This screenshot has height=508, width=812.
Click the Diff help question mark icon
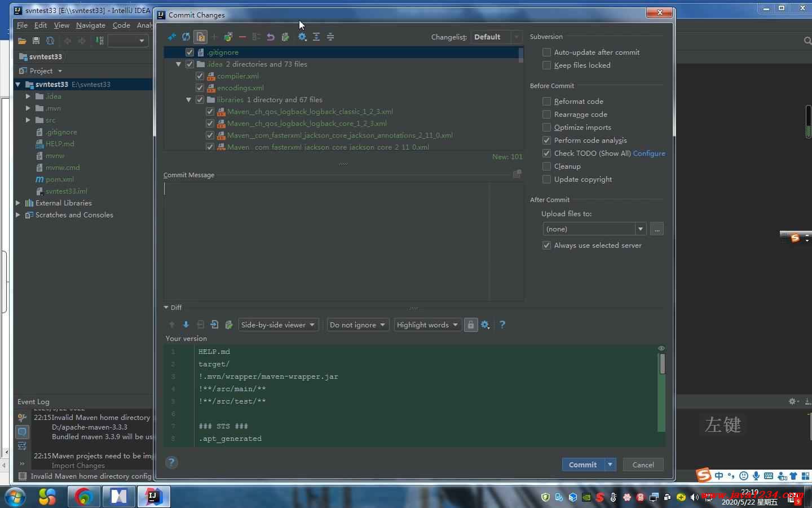(x=502, y=325)
